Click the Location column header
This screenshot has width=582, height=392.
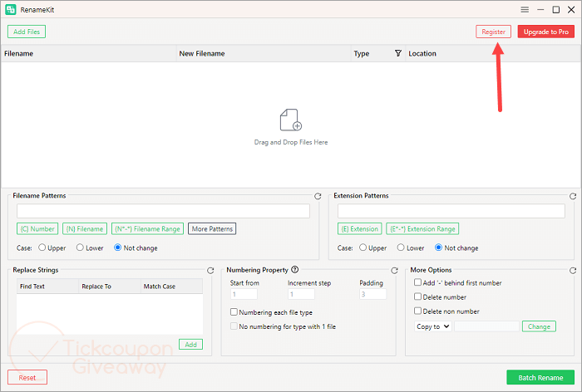click(x=493, y=53)
